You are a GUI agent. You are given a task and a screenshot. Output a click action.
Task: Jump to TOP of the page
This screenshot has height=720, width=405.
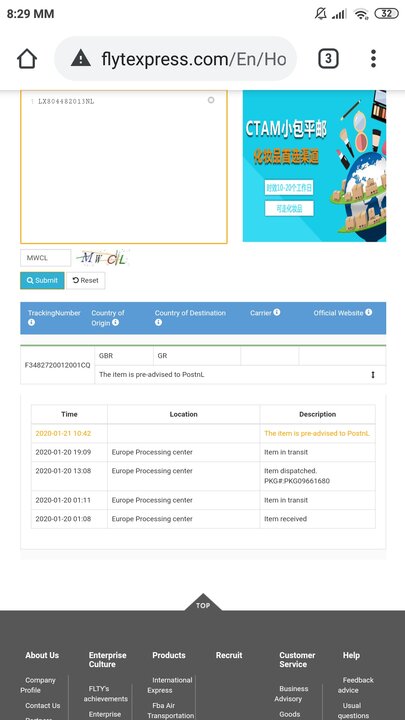click(203, 603)
